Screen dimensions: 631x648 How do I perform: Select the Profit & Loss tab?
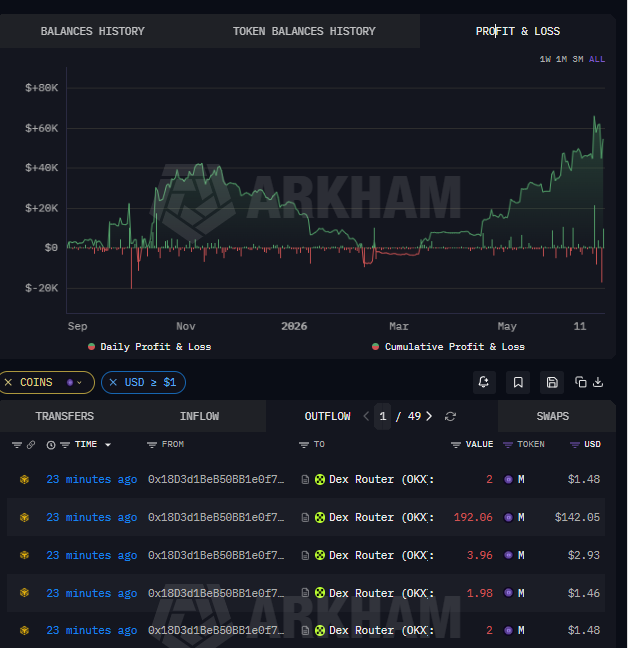click(x=518, y=31)
